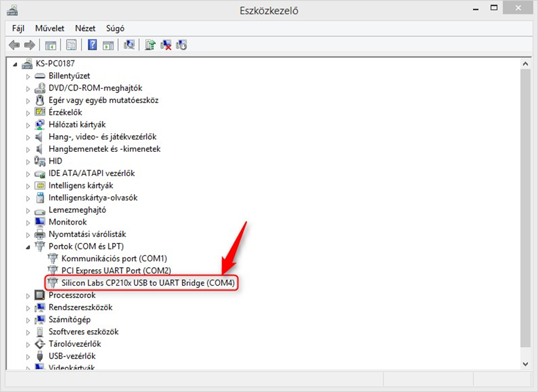538x392 pixels.
Task: Click the Eszközkezelő title bar system icon
Action: (12, 11)
